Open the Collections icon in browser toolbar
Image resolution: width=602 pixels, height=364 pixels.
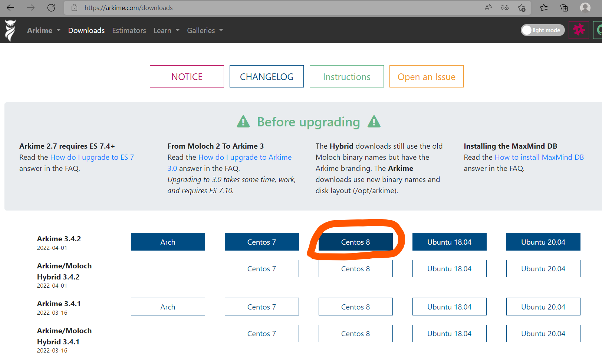[564, 7]
